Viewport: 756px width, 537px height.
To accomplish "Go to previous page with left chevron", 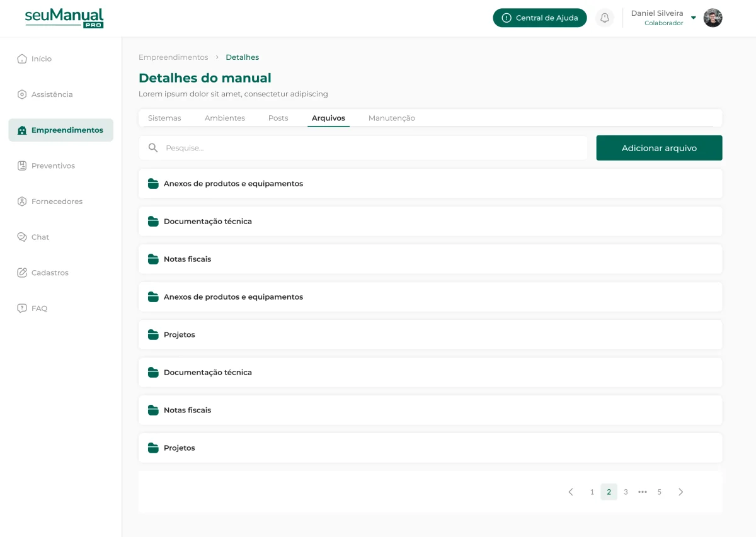I will pyautogui.click(x=571, y=492).
